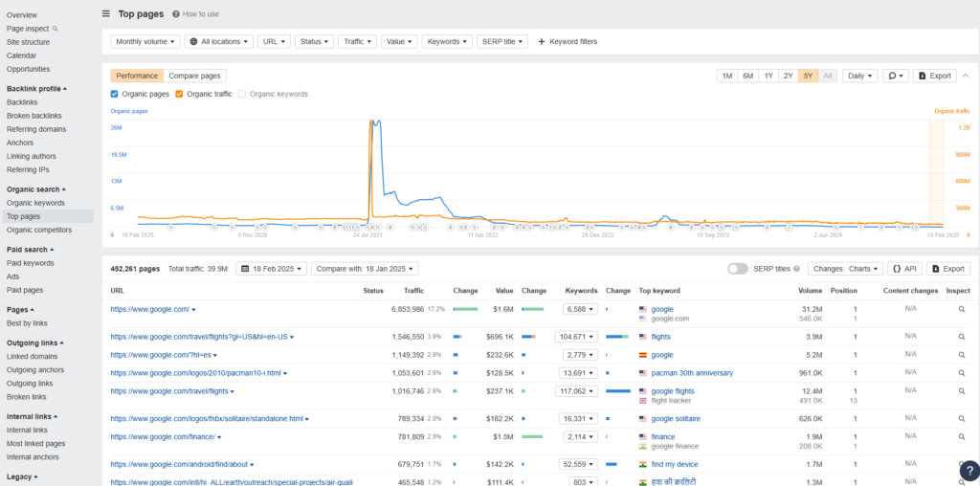The image size is (980, 486).
Task: Open the google.com/finance/ URL link
Action: click(x=163, y=436)
